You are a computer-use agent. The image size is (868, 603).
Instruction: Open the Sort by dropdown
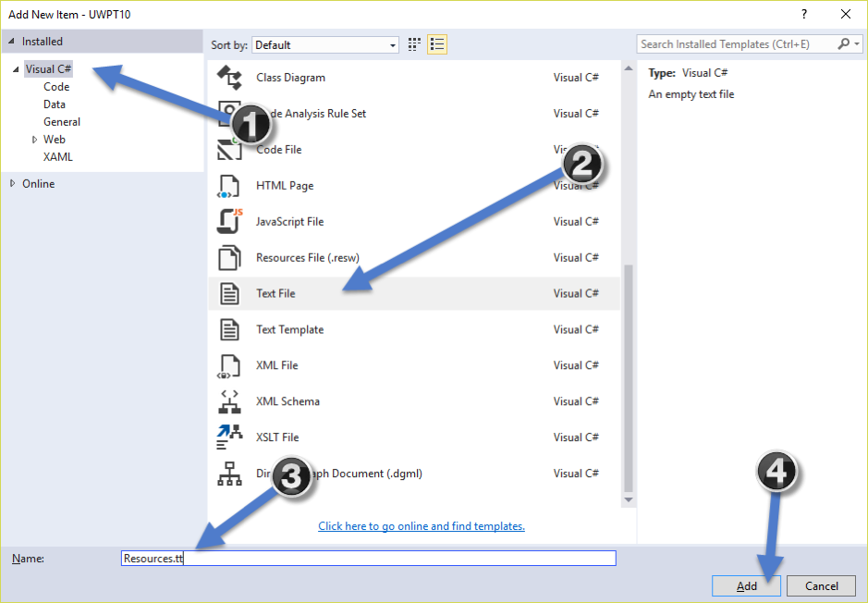393,43
